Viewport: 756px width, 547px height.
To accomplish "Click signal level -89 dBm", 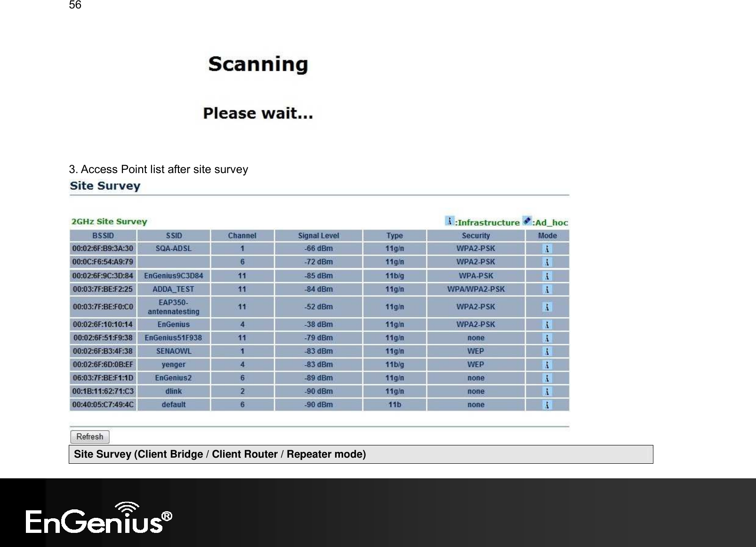I will [x=319, y=378].
